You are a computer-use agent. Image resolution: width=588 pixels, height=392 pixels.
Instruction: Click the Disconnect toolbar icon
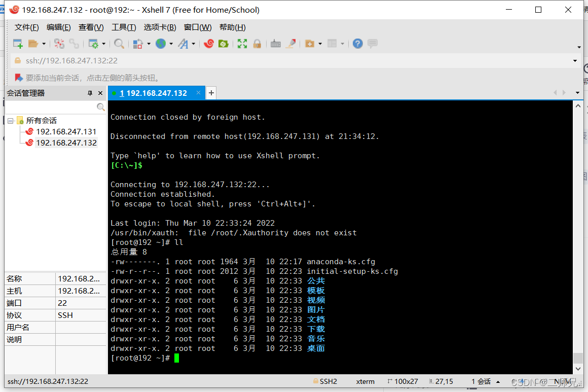pos(59,44)
